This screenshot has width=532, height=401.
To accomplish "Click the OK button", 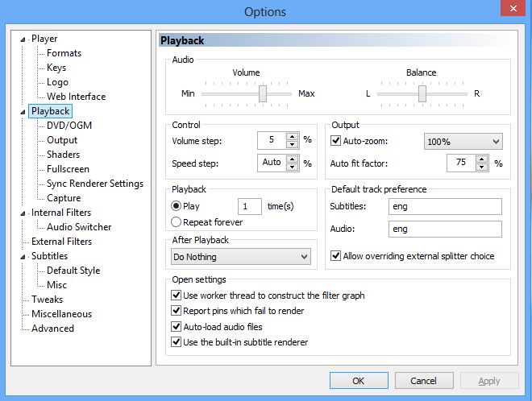I will (359, 381).
